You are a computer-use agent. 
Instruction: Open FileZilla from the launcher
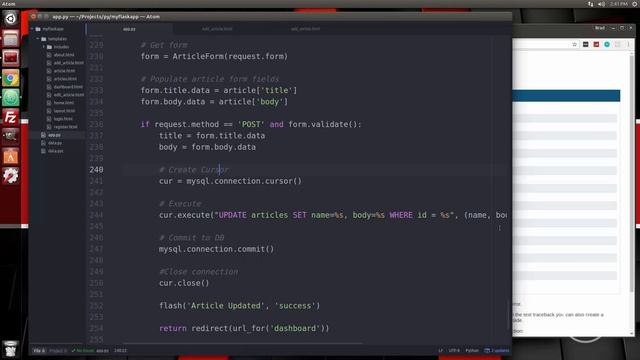pyautogui.click(x=11, y=117)
